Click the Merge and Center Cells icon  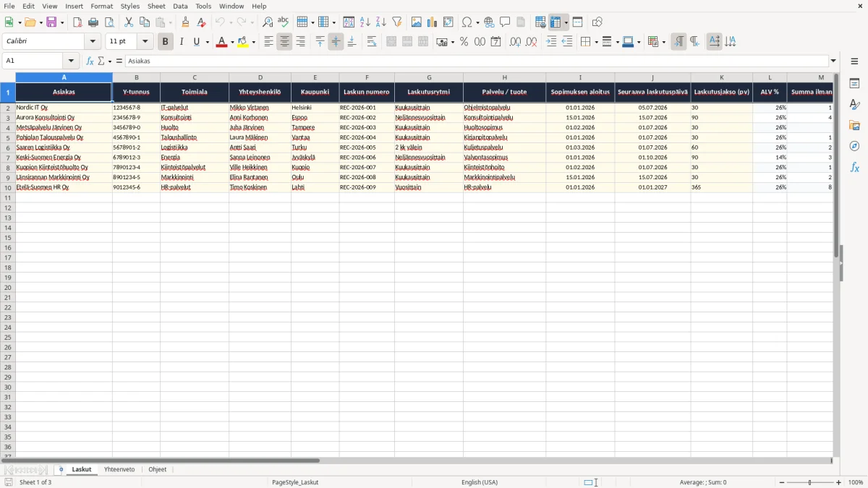[391, 42]
